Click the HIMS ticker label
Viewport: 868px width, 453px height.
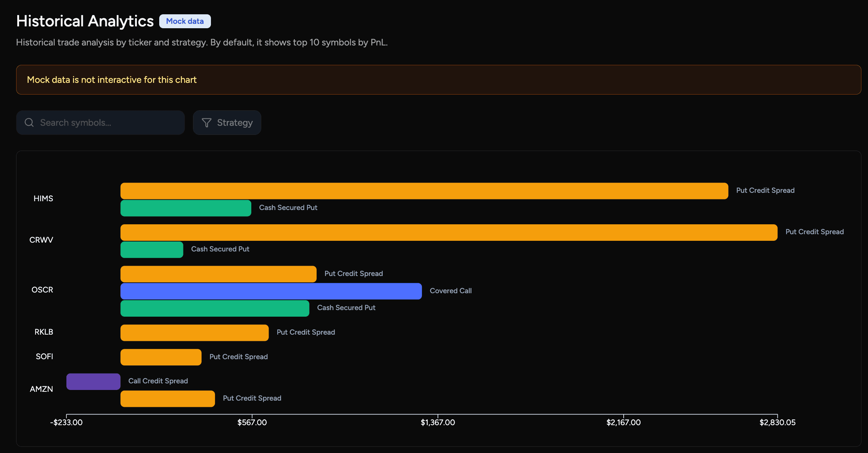(x=43, y=198)
